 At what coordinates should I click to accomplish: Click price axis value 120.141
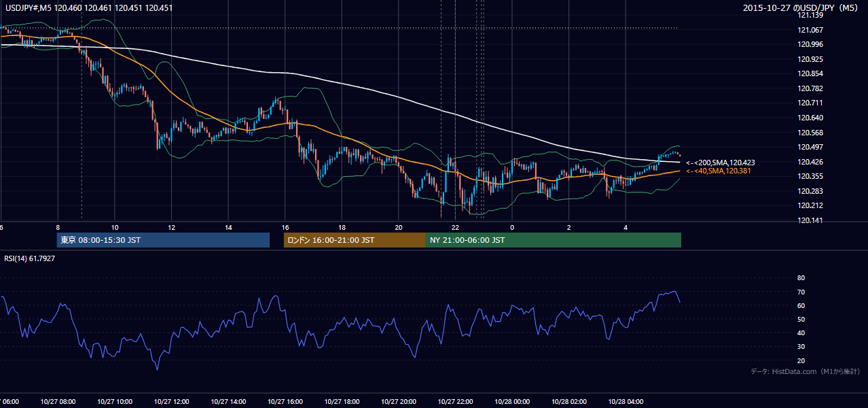click(810, 220)
